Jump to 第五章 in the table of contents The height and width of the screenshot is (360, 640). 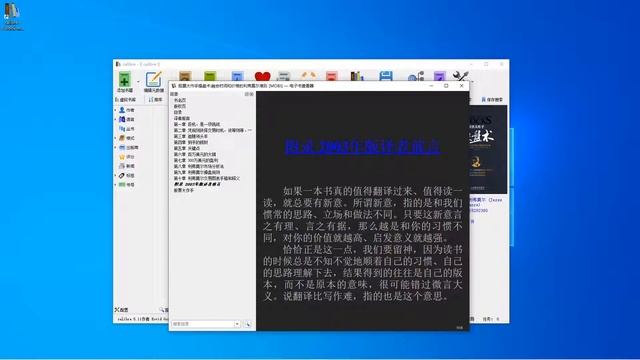click(187, 149)
